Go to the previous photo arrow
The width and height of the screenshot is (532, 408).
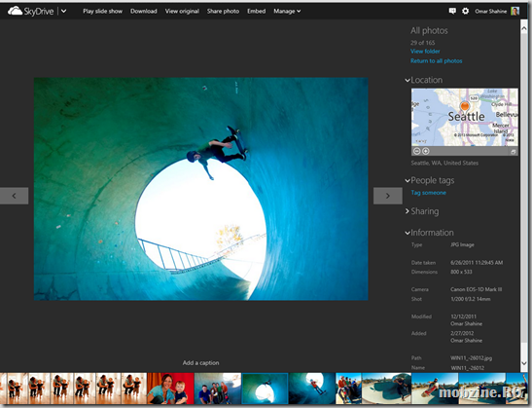[14, 196]
